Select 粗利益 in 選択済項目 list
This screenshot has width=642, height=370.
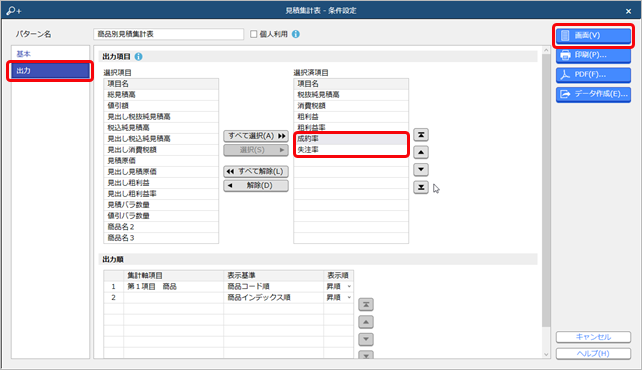click(351, 117)
